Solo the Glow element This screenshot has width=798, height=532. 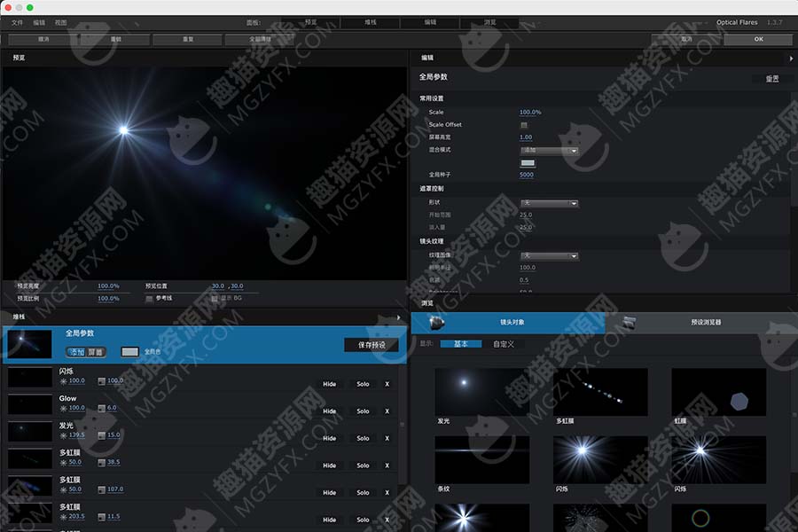363,411
